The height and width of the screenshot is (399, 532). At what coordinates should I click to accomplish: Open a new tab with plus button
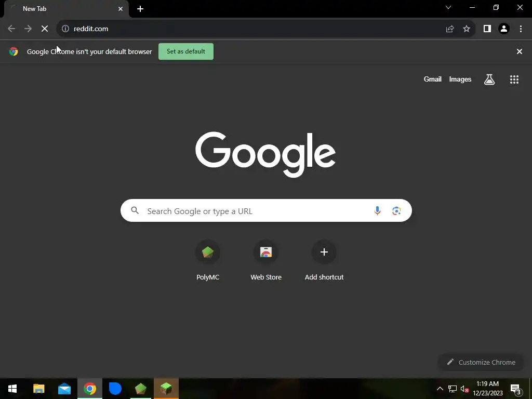pos(140,9)
